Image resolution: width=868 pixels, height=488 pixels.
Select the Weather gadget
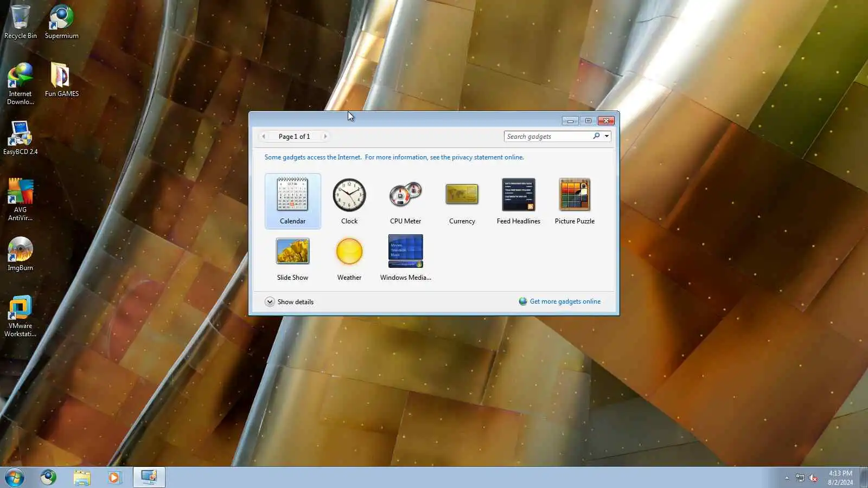pyautogui.click(x=349, y=258)
